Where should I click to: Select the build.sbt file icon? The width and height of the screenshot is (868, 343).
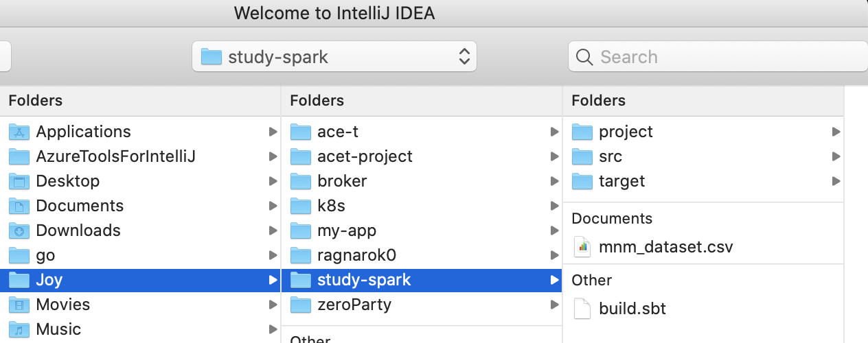coord(582,308)
